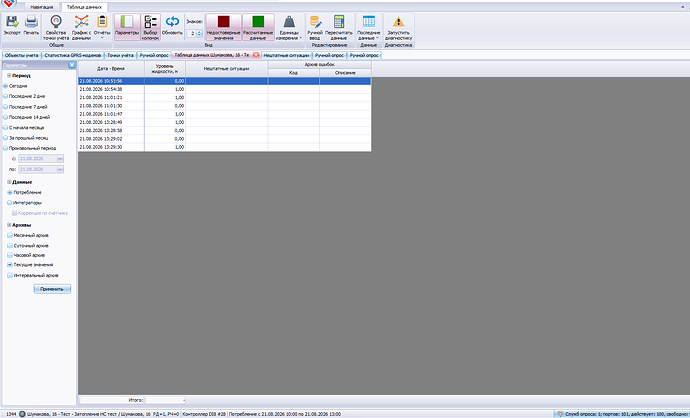The width and height of the screenshot is (690, 418).
Task: Close the Таблица данных Шумакова tab
Action: pyautogui.click(x=256, y=55)
